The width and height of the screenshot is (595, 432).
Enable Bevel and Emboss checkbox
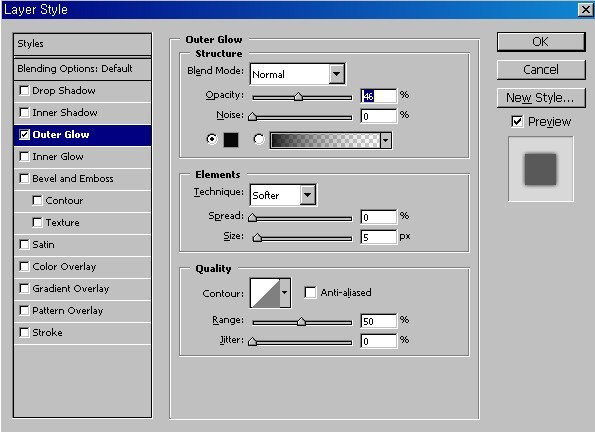[24, 178]
